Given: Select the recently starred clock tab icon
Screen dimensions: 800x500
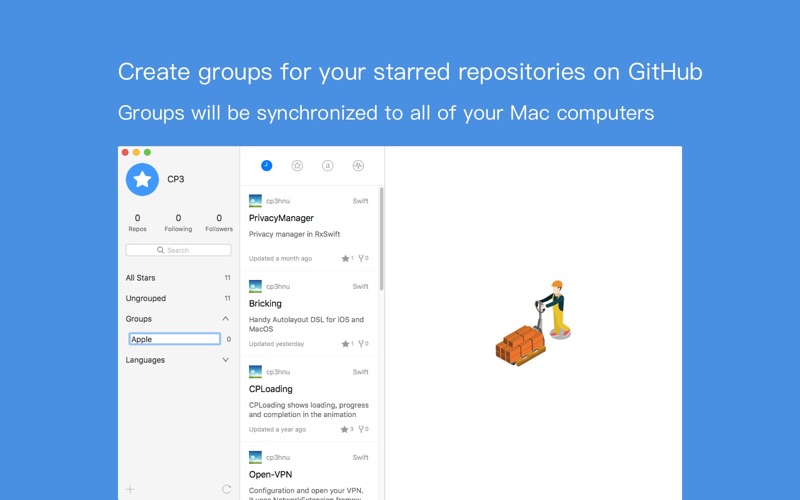Looking at the screenshot, I should click(266, 165).
